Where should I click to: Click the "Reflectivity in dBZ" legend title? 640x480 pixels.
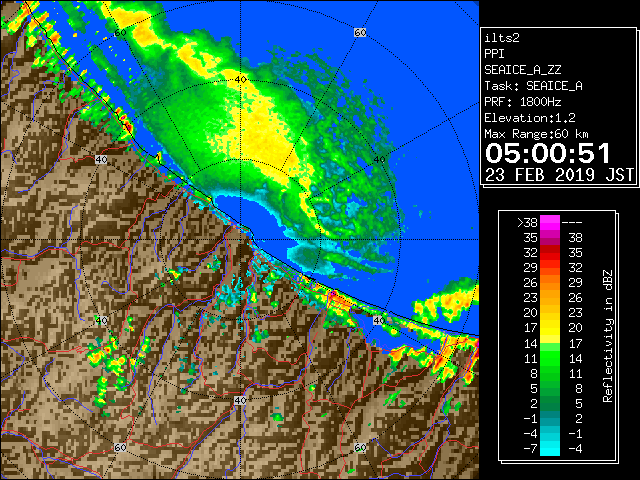tap(607, 336)
